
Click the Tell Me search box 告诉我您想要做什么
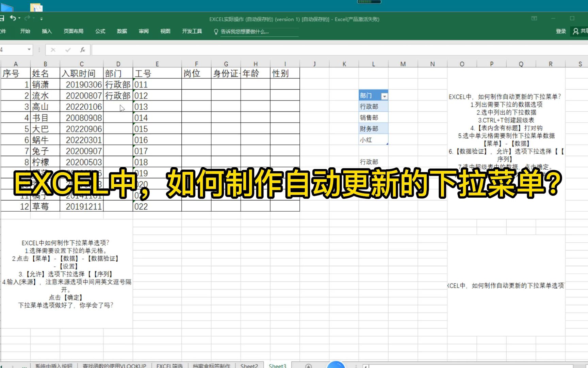[259, 32]
